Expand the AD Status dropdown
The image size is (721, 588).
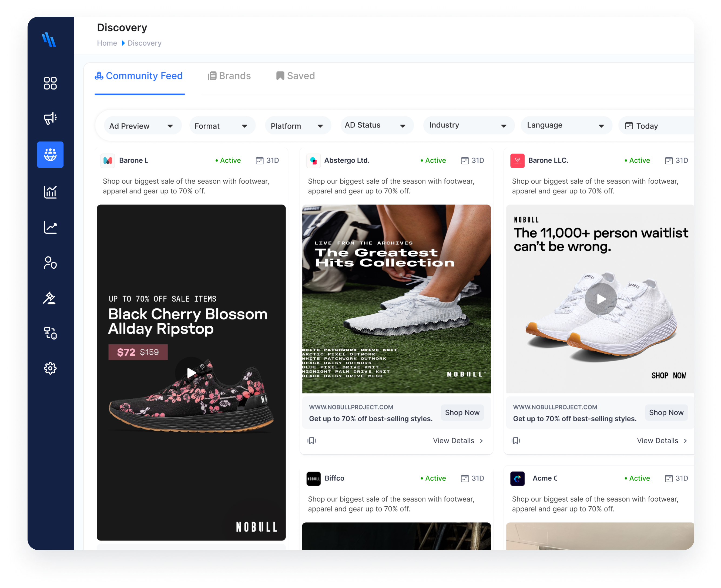[x=377, y=125]
